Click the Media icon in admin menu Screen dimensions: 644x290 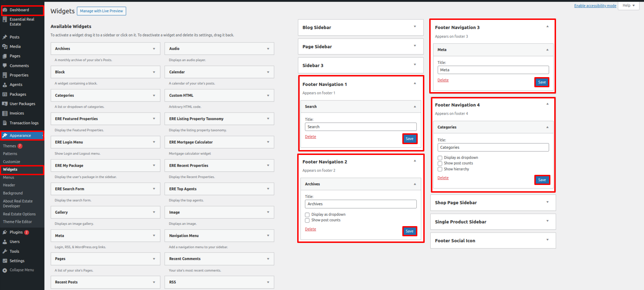click(x=5, y=46)
